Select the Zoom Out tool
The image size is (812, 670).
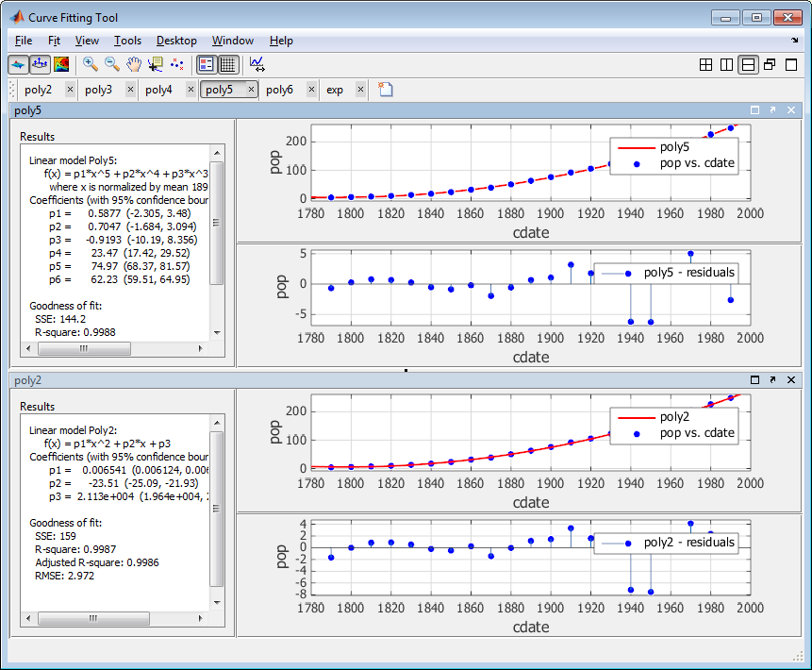(x=111, y=64)
